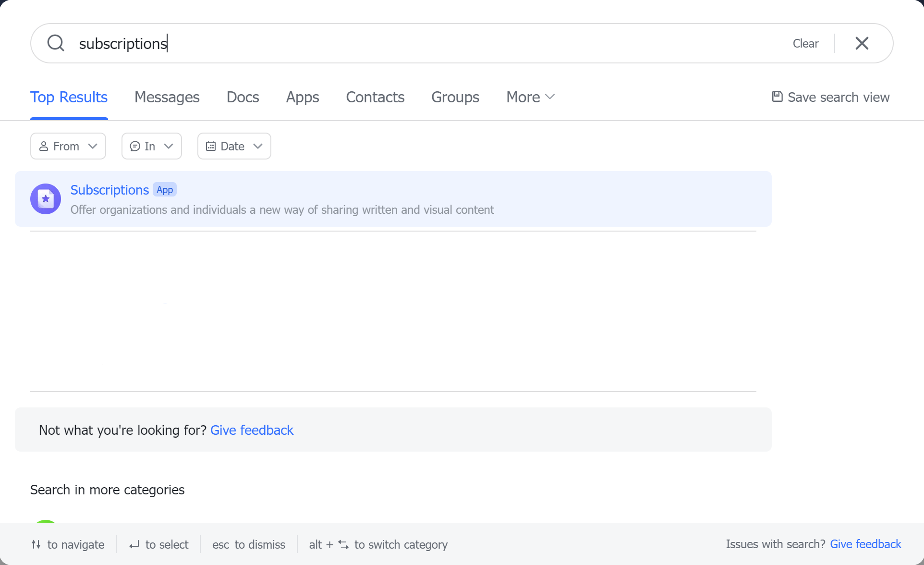Open the Docs search tab
This screenshot has height=565, width=924.
(x=243, y=97)
